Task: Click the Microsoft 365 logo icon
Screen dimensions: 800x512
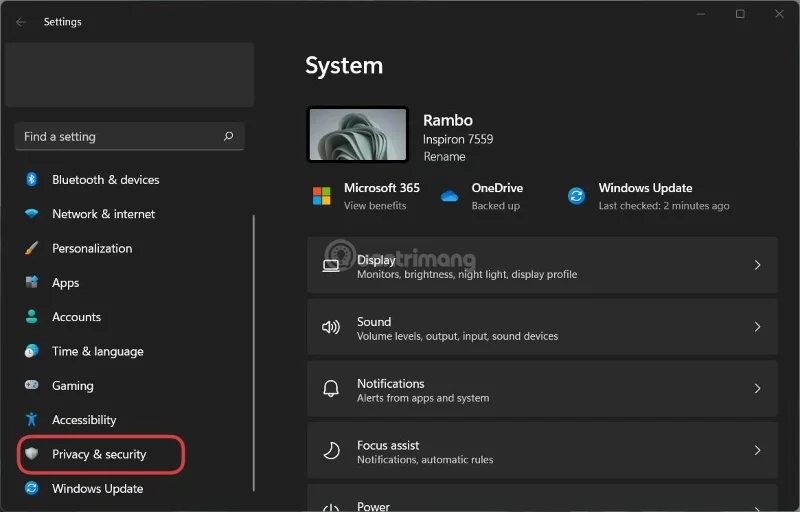Action: point(321,196)
